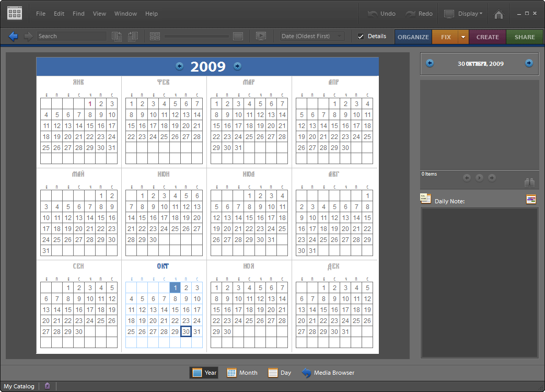
Task: Go to next year arrow beside 2009
Action: tap(237, 66)
